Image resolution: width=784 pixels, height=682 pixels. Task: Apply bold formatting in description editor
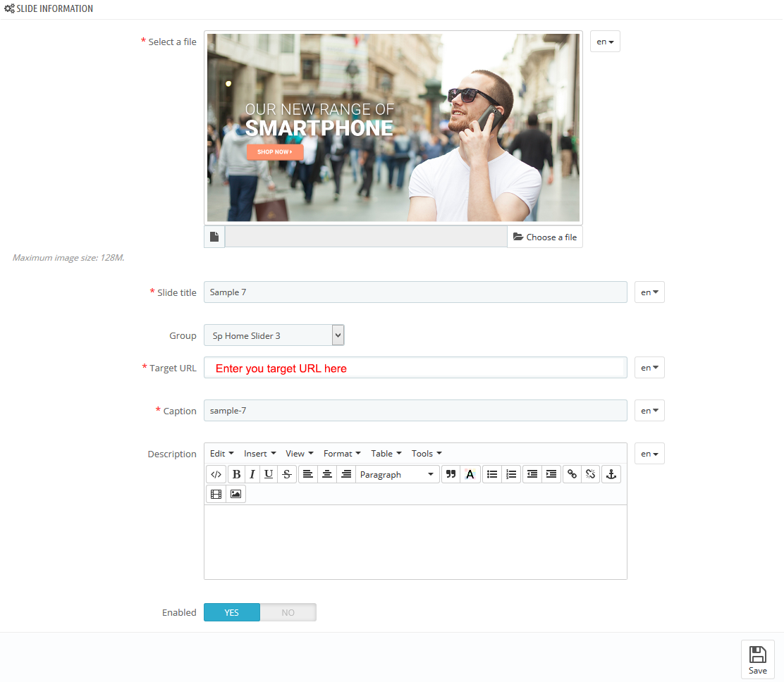coord(236,475)
